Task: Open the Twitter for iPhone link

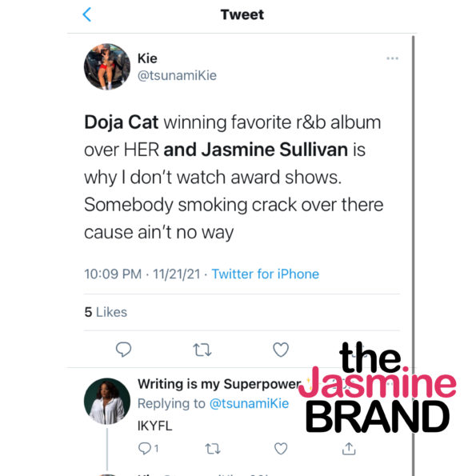Action: 265,274
